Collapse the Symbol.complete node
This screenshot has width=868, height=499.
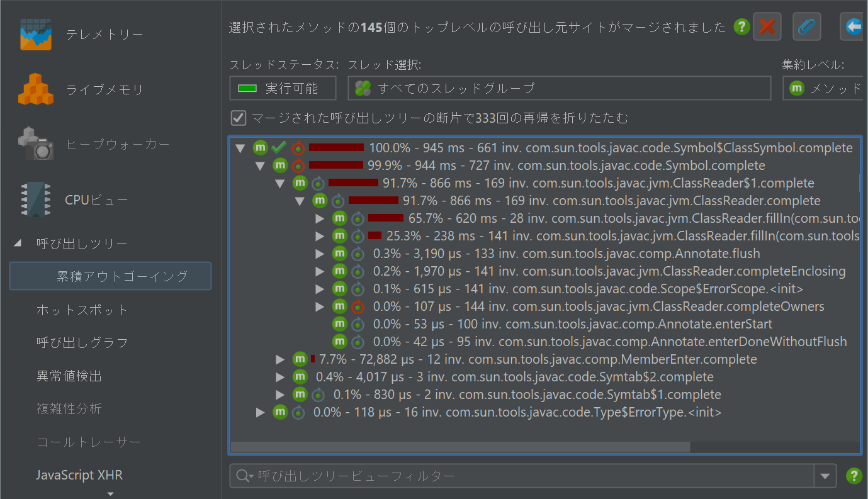pos(260,166)
